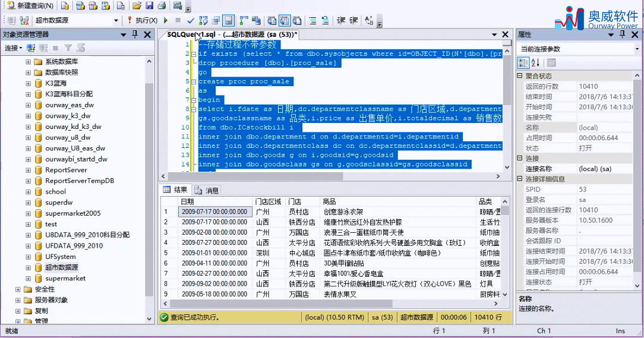Screen dimensions: 644x338
Task: Click the increase indent icon
Action: coord(353,20)
